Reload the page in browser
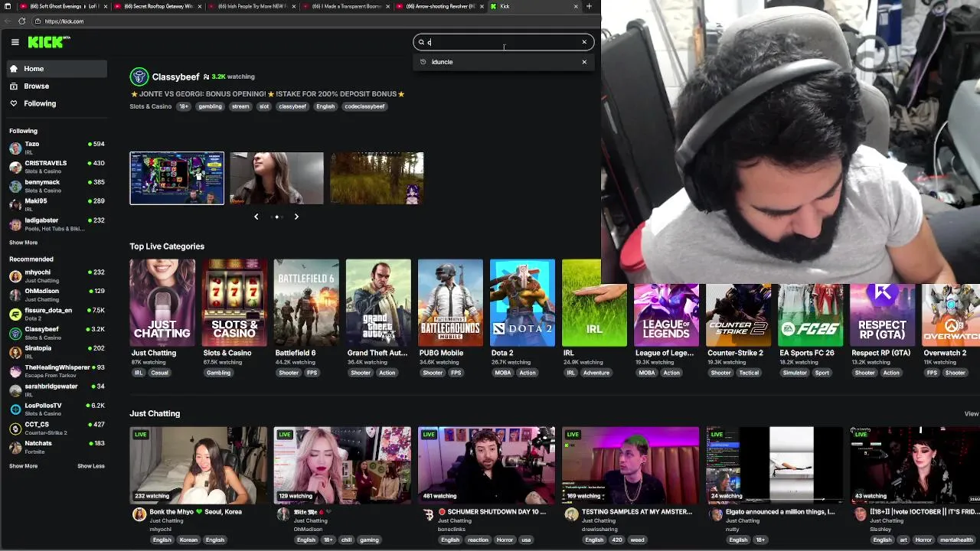The width and height of the screenshot is (980, 551). click(21, 21)
